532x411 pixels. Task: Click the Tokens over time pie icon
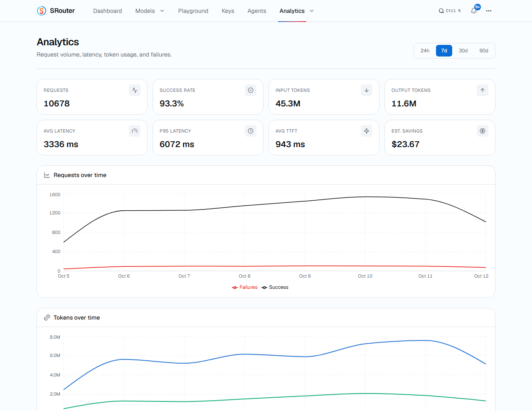pos(47,318)
